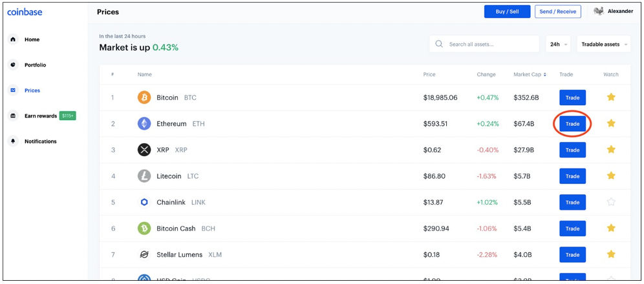The image size is (644, 284).
Task: Click the Alexander username
Action: coord(620,12)
